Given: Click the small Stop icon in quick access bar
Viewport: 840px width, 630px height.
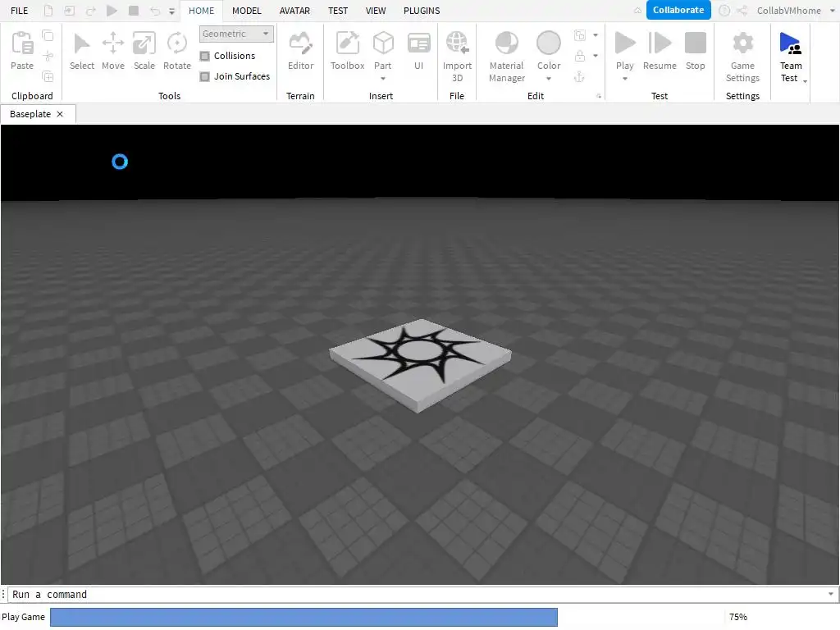Looking at the screenshot, I should [134, 10].
